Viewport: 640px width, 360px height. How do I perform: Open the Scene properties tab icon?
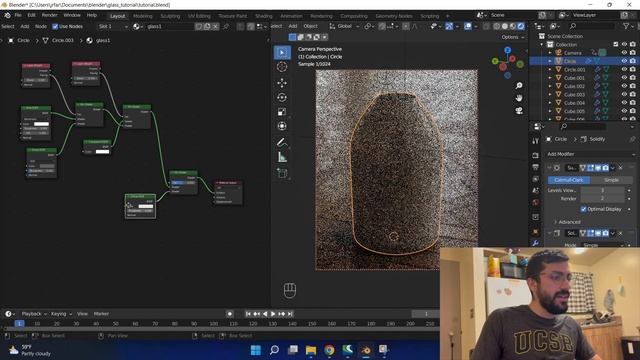tap(536, 191)
